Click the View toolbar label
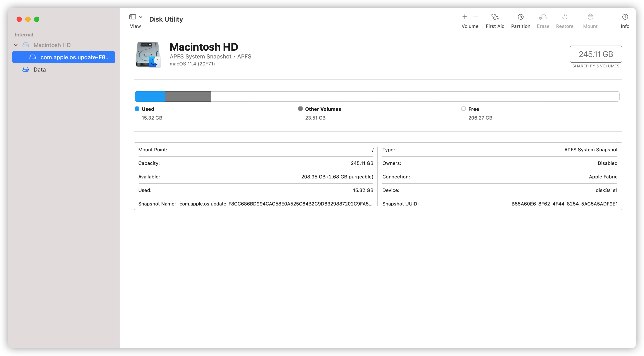 click(135, 26)
